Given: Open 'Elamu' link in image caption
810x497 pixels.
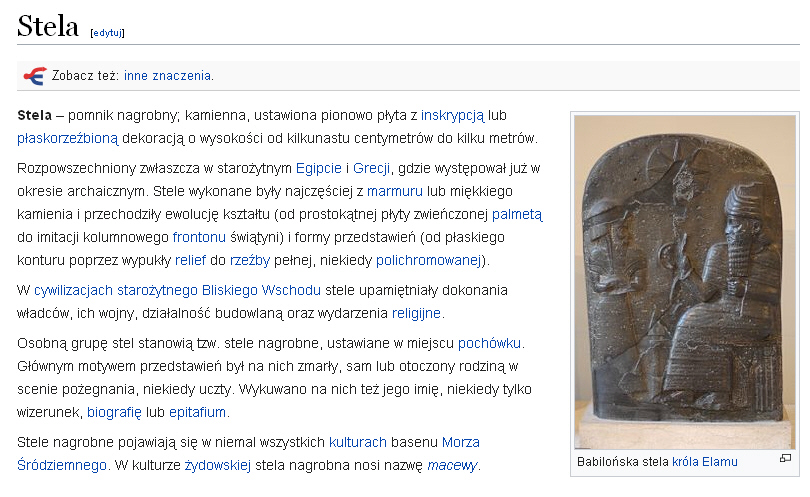Looking at the screenshot, I should [x=720, y=461].
